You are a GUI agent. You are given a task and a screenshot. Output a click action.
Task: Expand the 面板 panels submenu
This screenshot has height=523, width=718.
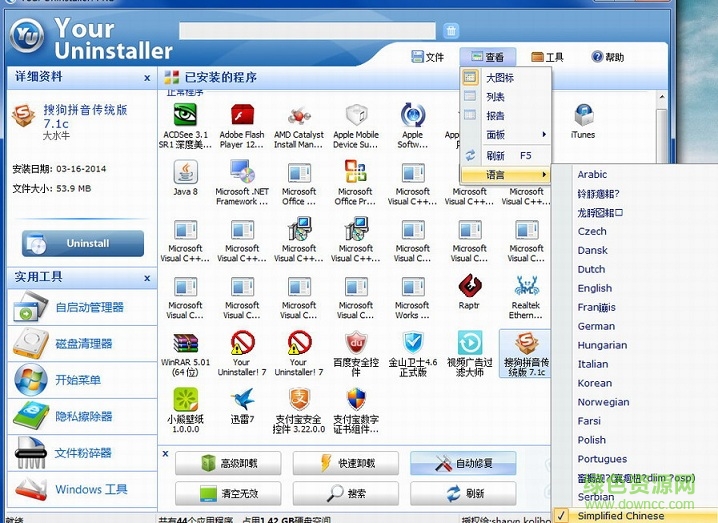[x=506, y=135]
